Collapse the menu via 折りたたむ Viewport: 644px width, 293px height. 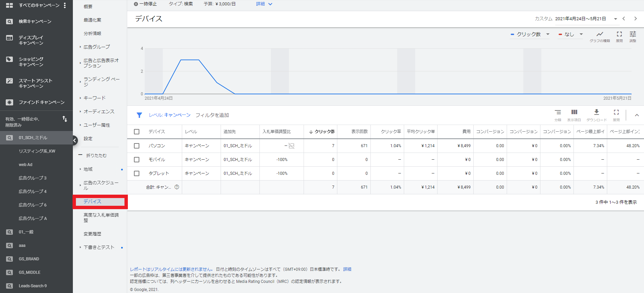tap(92, 155)
